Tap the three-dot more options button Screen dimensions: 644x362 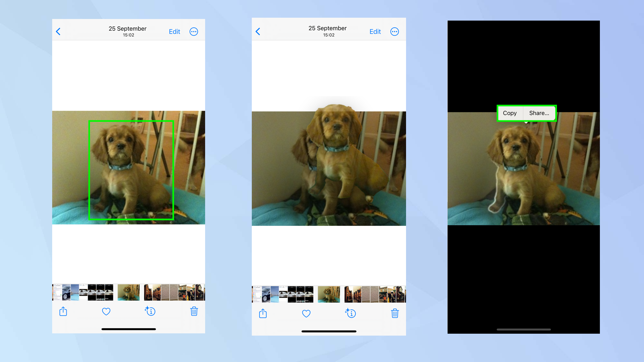(x=194, y=32)
